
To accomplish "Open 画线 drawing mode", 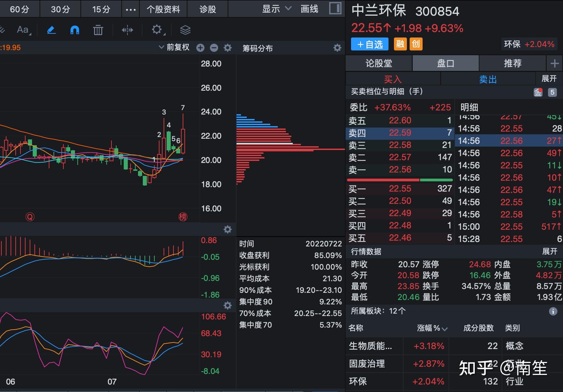I will 309,9.
